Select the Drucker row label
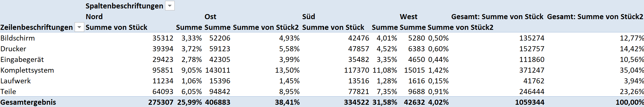 13,49
